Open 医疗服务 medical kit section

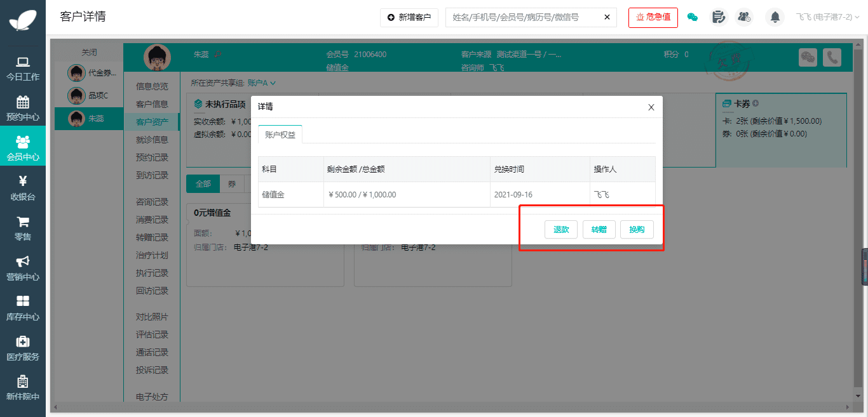(x=23, y=348)
